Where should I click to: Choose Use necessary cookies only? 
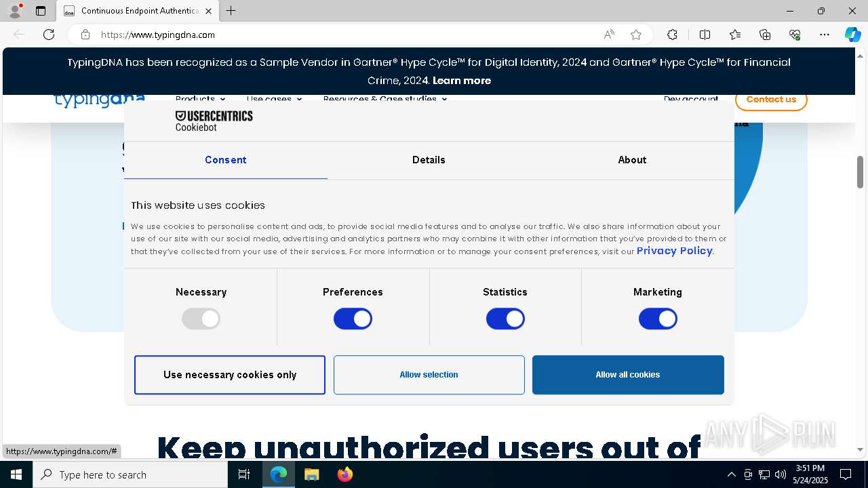pyautogui.click(x=230, y=375)
